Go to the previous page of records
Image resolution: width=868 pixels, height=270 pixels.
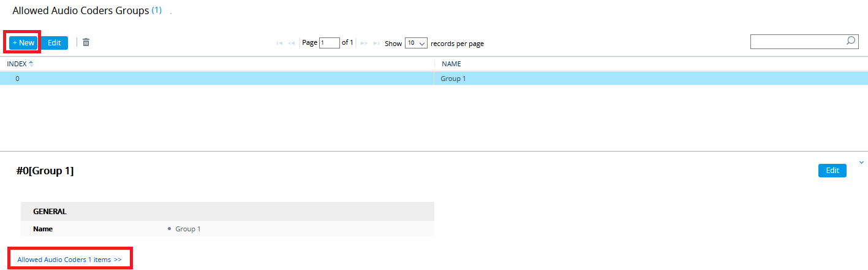tap(292, 44)
